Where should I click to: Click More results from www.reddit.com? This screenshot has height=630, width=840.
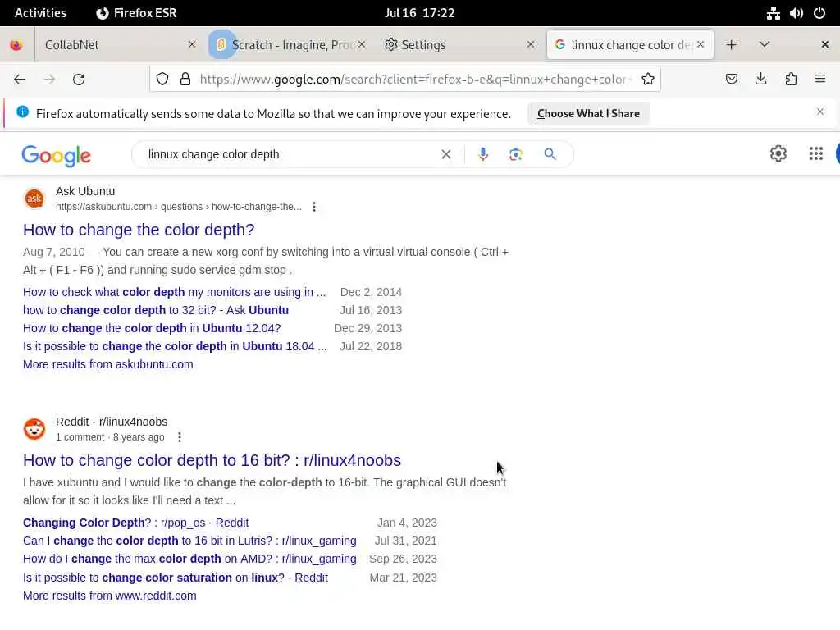click(x=110, y=596)
